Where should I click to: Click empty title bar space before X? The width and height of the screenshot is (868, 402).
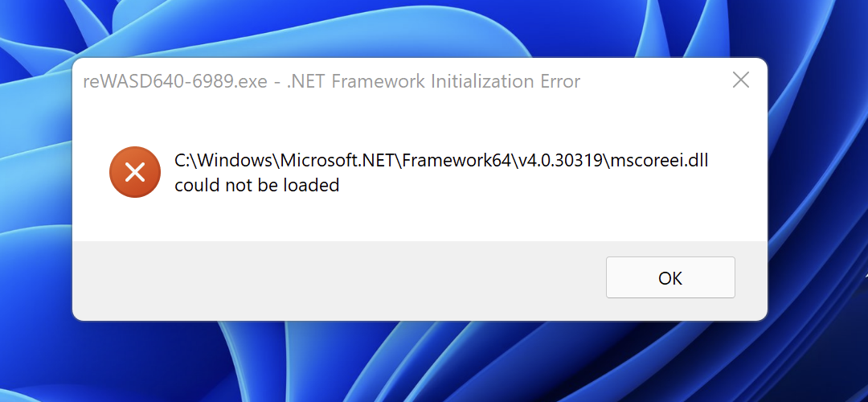(x=653, y=81)
